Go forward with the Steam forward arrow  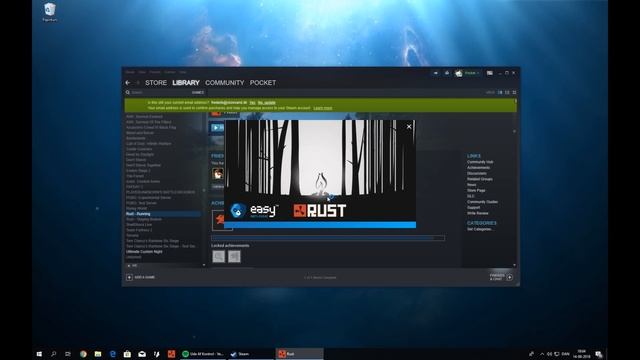138,83
